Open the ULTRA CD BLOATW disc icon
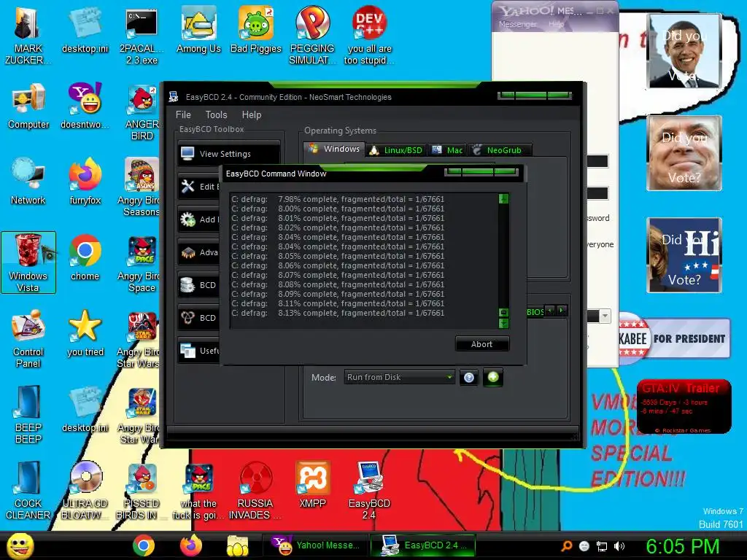This screenshot has width=747, height=560. pos(85,490)
